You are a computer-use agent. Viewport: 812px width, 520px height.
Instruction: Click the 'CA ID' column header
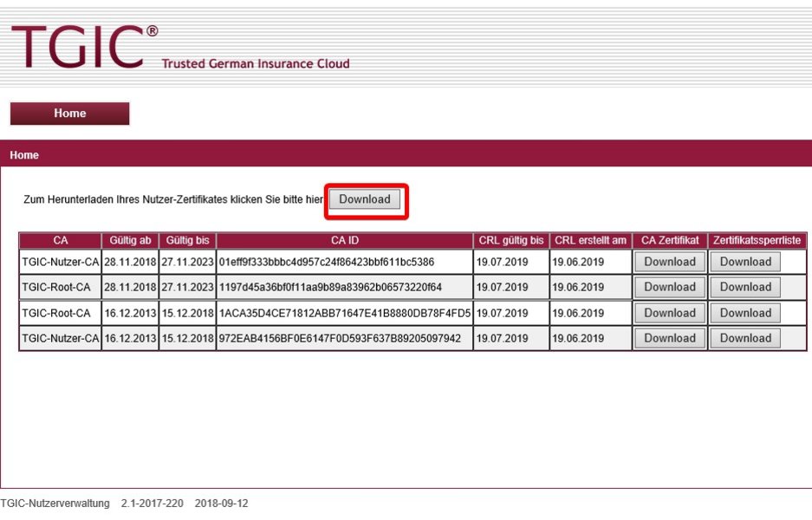coord(344,240)
